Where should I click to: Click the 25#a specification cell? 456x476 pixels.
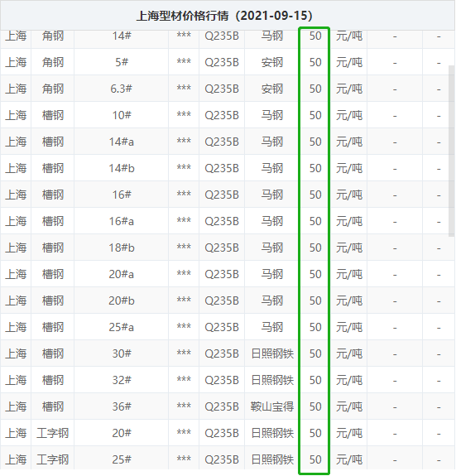[122, 327]
